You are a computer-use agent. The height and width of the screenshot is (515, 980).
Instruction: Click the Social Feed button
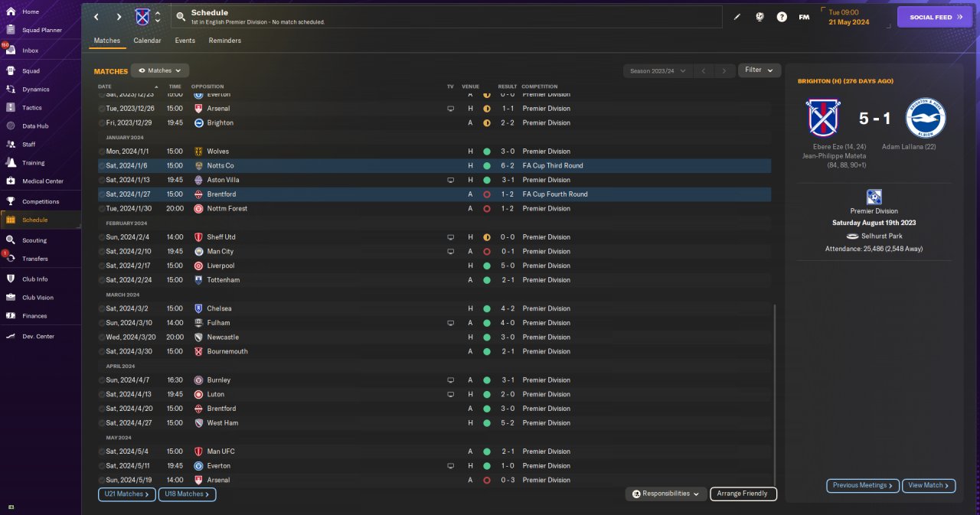point(934,17)
